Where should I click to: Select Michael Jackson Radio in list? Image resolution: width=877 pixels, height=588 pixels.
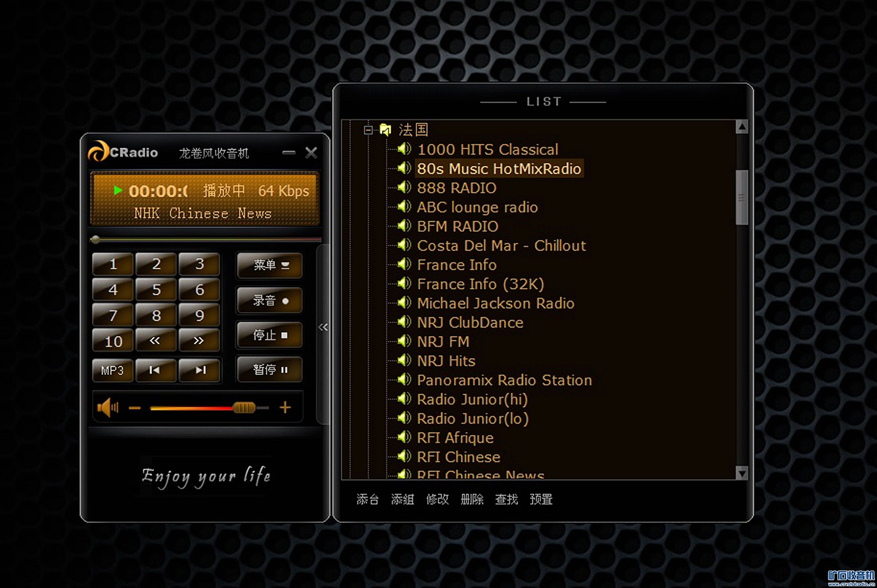(x=495, y=304)
